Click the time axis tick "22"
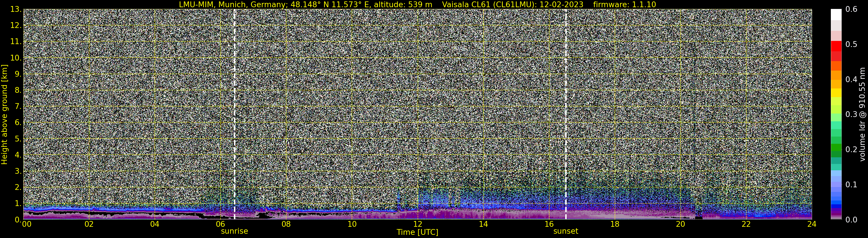Image resolution: width=868 pixels, height=238 pixels. pyautogui.click(x=746, y=224)
